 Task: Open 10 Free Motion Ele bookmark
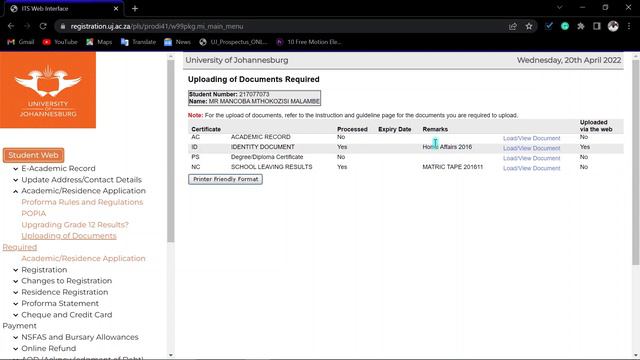click(309, 42)
